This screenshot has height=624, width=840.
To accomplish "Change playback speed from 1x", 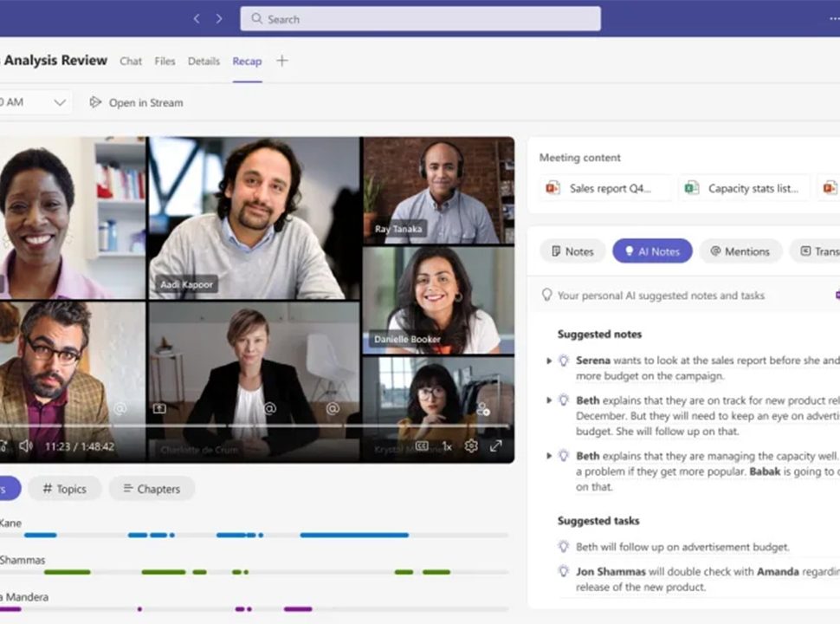I will pyautogui.click(x=447, y=446).
